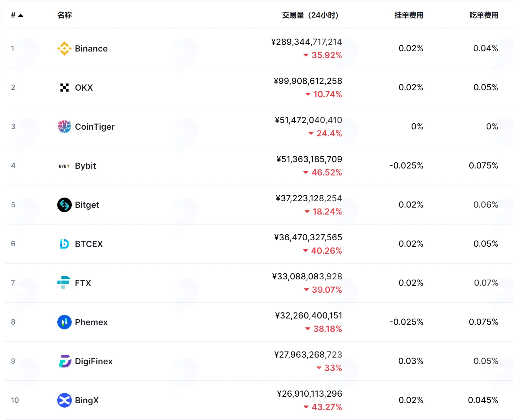Sort by 交易量 (24小时) column header
This screenshot has height=420, width=513.
(310, 15)
